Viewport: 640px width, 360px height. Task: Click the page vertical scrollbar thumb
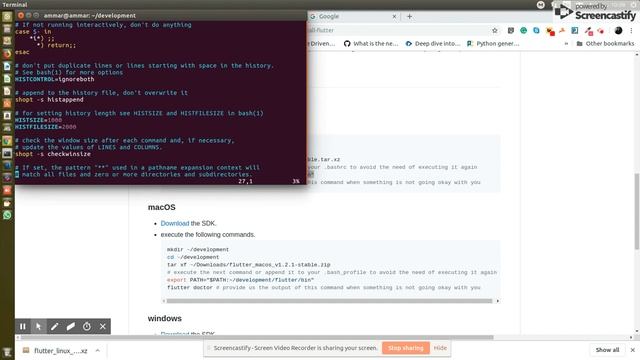click(x=636, y=211)
